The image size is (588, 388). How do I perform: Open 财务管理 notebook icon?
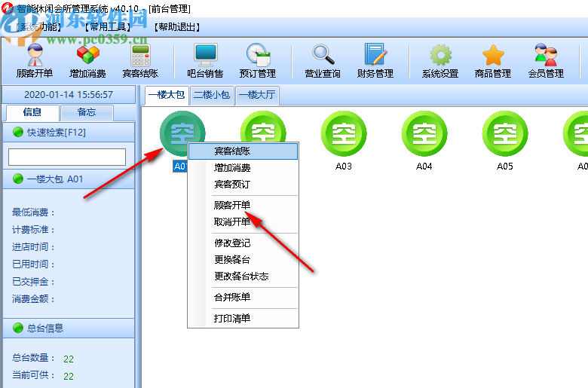tap(375, 61)
